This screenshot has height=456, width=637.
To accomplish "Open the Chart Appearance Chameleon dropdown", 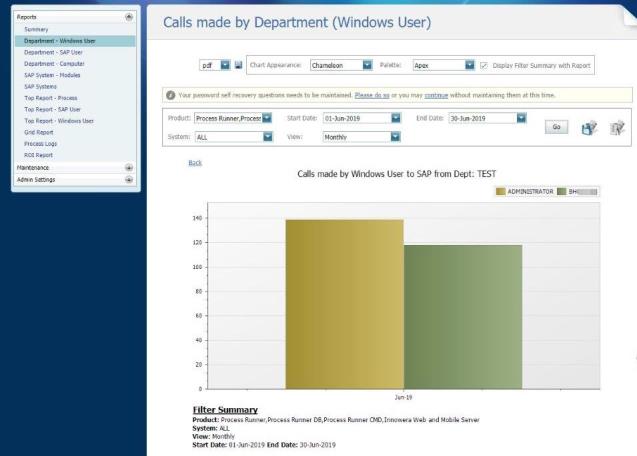I will (x=367, y=65).
